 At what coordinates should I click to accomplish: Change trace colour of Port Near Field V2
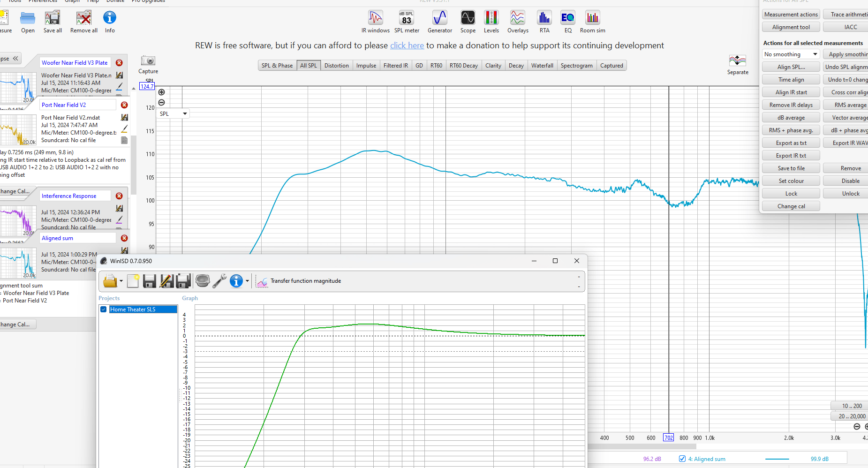click(x=124, y=128)
